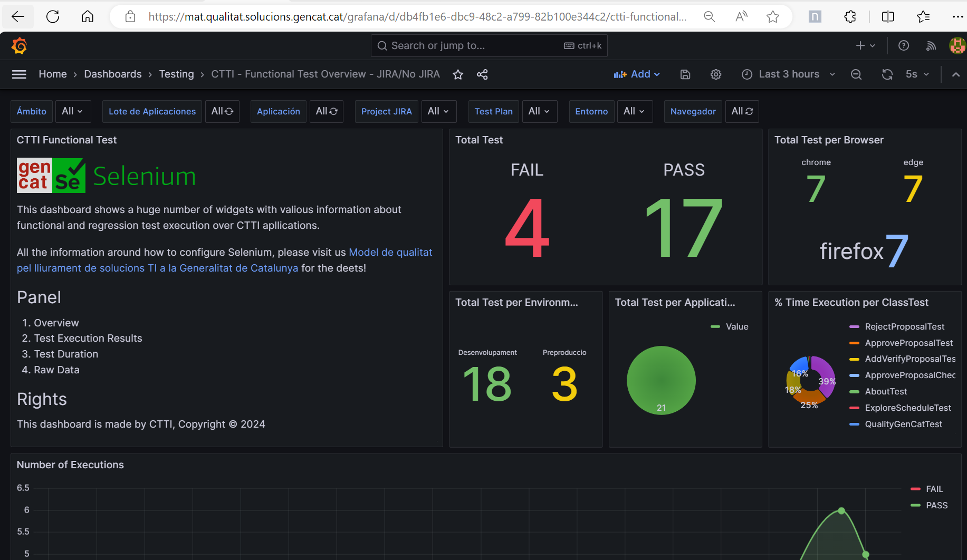967x560 pixels.
Task: Open the Model de qualitat link
Action: [x=390, y=252]
